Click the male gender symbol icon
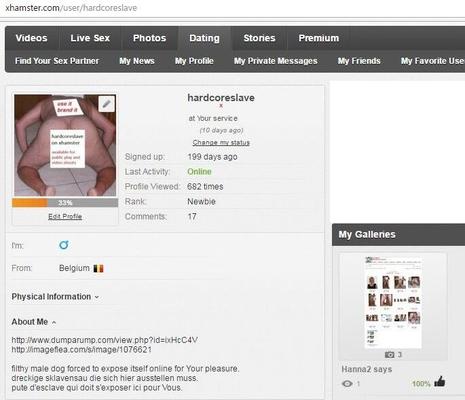The image size is (465, 400). click(x=64, y=245)
